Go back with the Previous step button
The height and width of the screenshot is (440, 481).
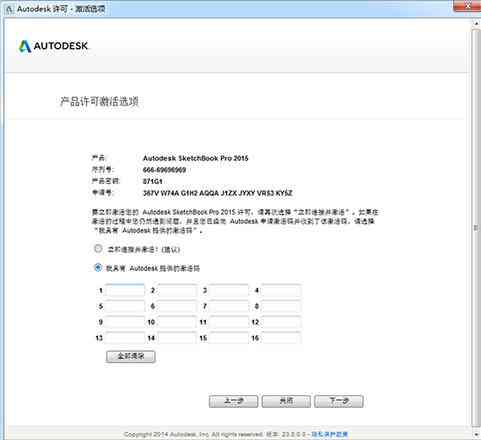coord(233,401)
